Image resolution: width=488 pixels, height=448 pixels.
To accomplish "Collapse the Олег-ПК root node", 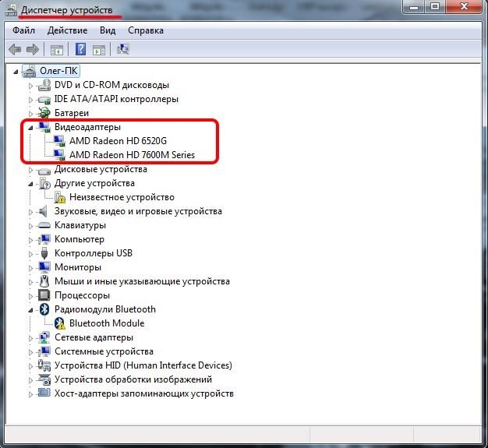I will 16,72.
